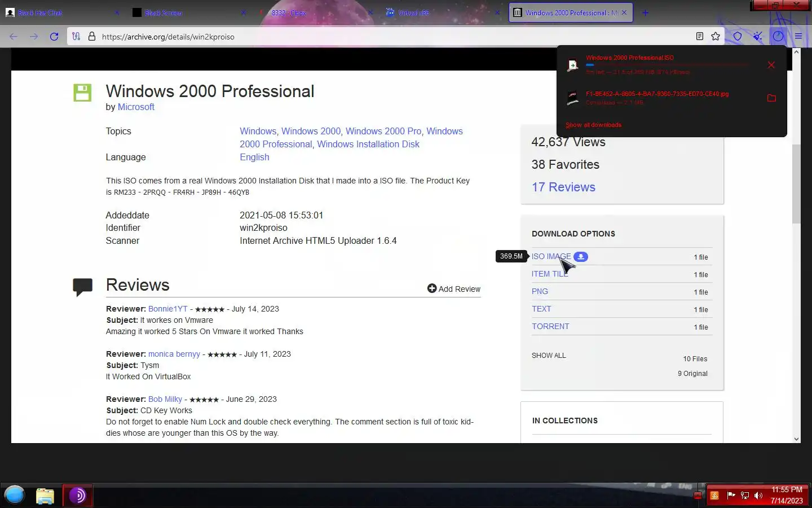Open the hamburger application menu
The image size is (812, 508).
pos(798,37)
